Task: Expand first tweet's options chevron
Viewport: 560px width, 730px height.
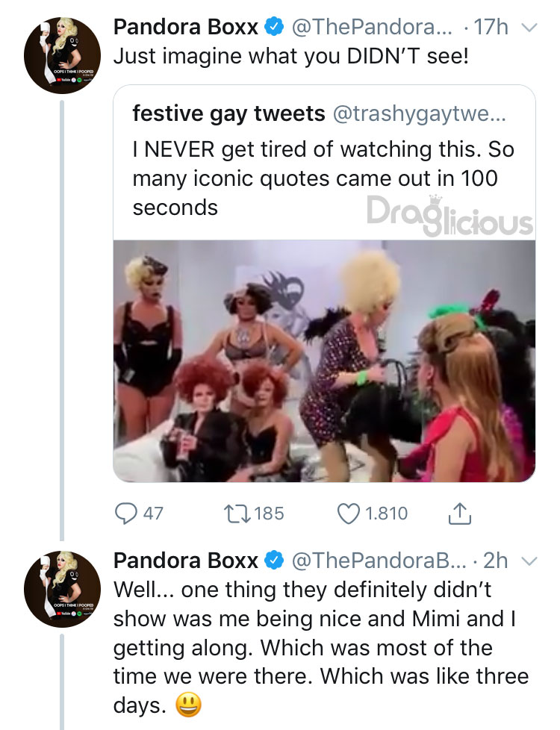Action: click(x=527, y=28)
